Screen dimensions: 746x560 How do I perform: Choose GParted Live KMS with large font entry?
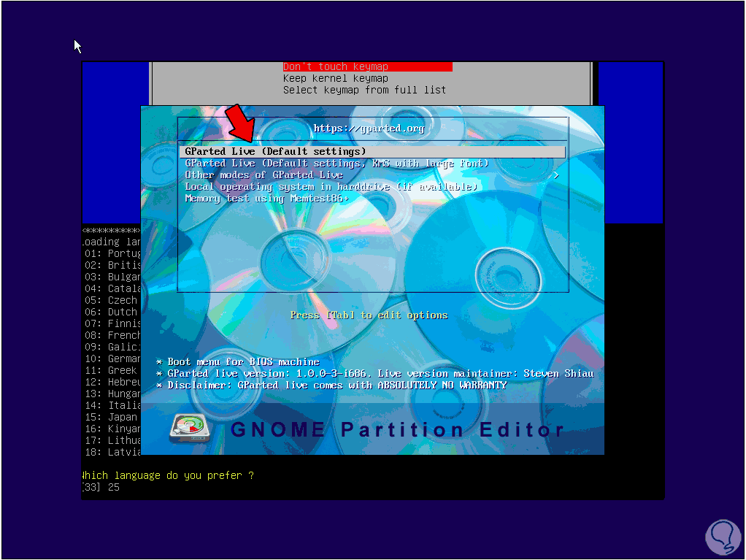(x=337, y=164)
